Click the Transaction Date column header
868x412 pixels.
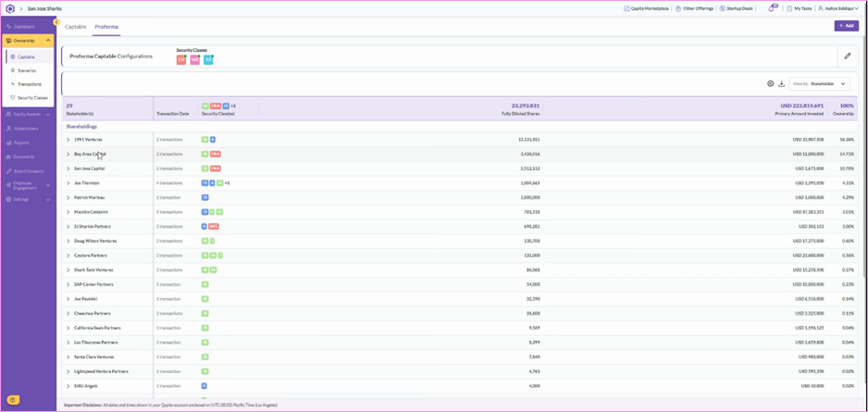[x=173, y=114]
